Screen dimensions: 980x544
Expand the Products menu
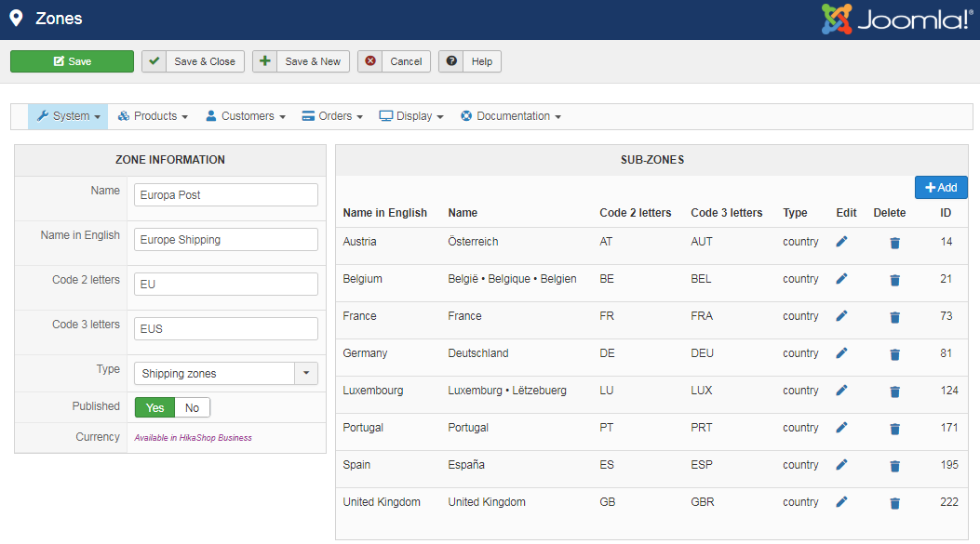click(154, 116)
